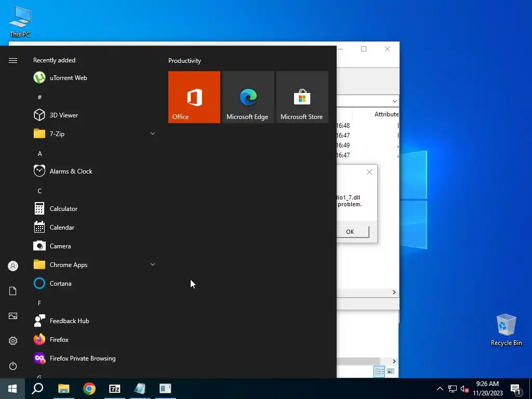
Task: Click the Windows Start button
Action: [x=12, y=389]
